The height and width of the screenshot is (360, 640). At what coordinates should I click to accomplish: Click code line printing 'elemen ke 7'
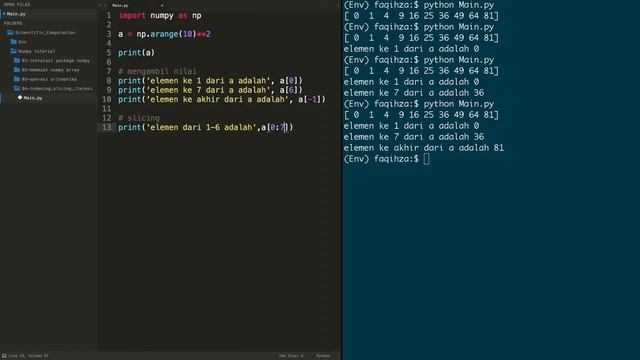coord(211,90)
